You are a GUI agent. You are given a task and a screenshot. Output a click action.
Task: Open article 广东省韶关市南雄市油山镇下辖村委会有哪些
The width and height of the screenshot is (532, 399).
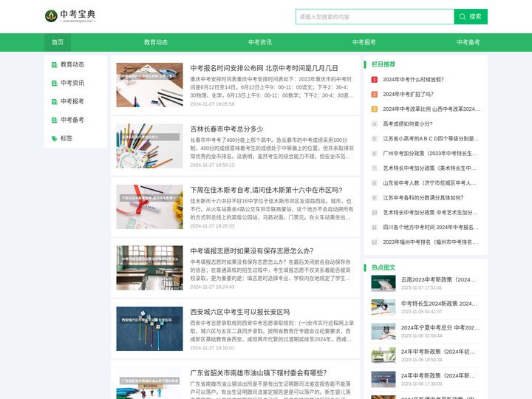click(259, 373)
